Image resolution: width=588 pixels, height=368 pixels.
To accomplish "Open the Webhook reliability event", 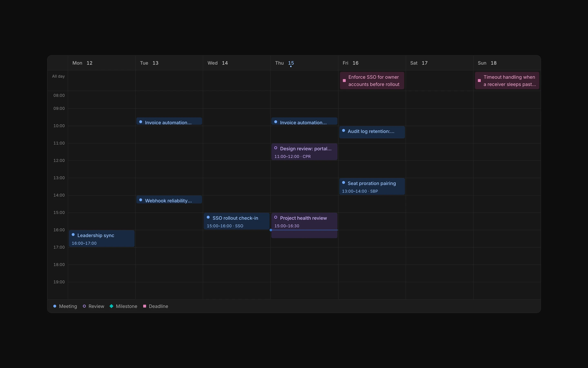I will 169,199.
